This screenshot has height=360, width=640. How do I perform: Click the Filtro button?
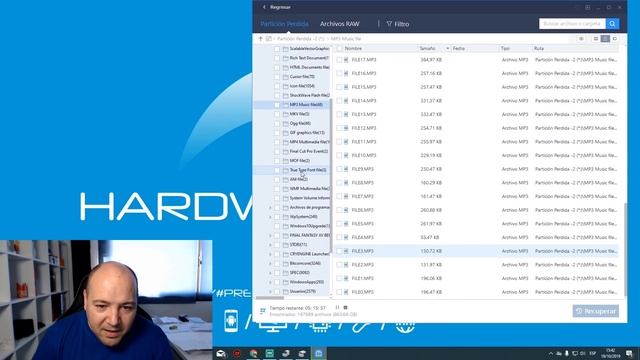(x=398, y=24)
